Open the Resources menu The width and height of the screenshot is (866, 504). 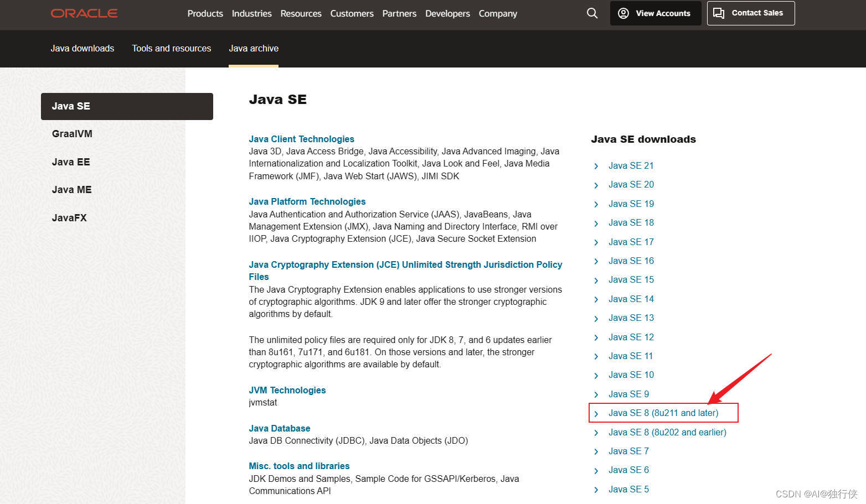(x=301, y=13)
